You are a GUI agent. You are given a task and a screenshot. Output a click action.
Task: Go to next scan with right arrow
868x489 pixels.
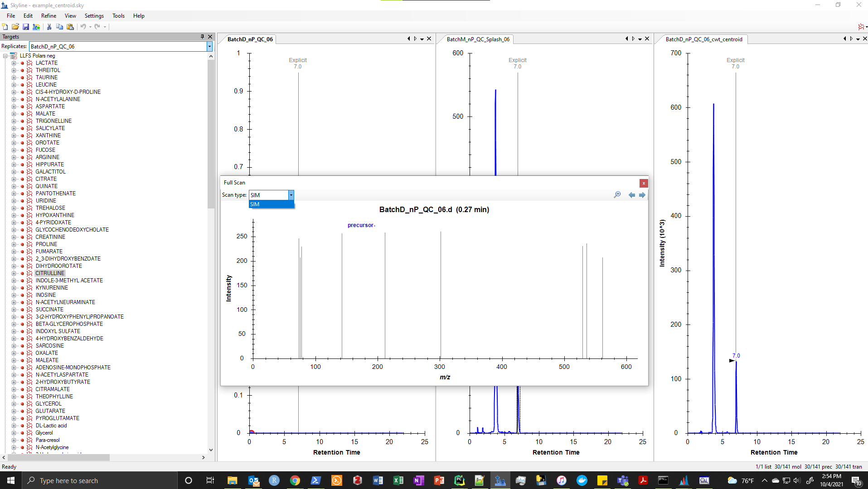(642, 195)
